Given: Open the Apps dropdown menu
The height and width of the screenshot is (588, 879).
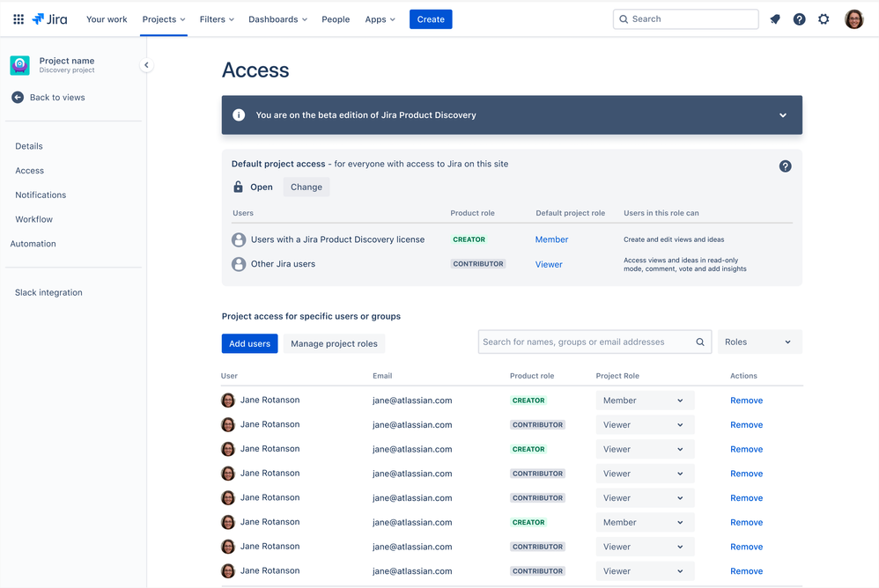Looking at the screenshot, I should 380,19.
